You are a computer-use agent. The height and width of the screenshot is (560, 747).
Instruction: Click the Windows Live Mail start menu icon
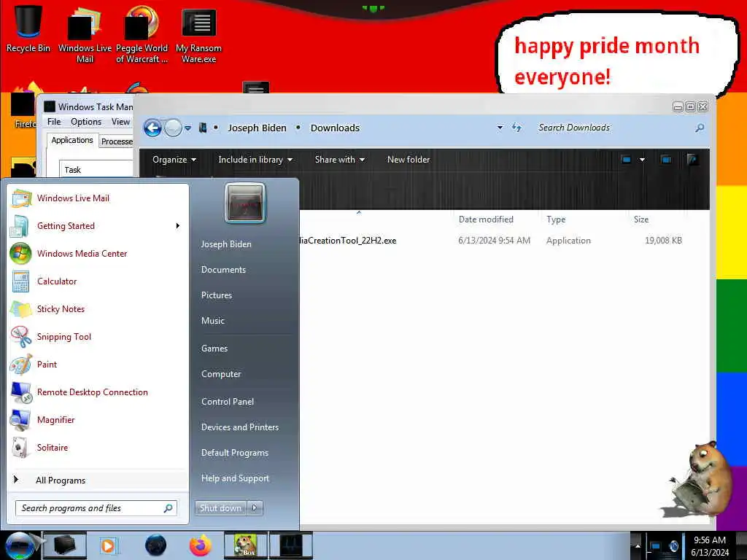(x=21, y=198)
